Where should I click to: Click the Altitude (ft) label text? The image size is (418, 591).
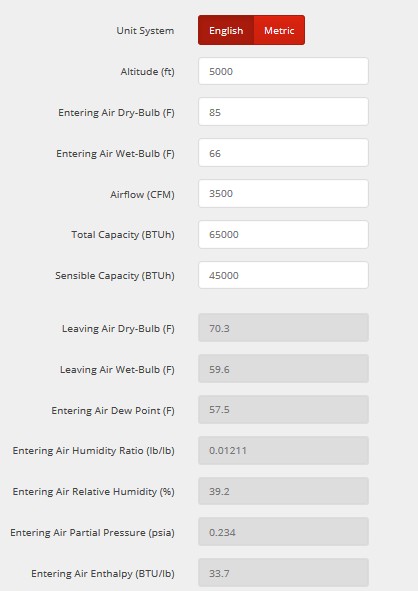(147, 72)
